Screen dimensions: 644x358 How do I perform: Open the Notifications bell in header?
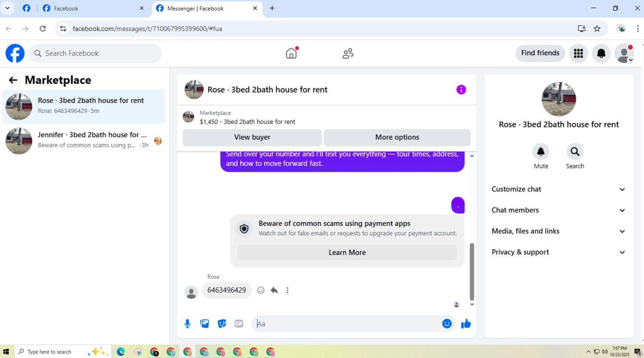[601, 53]
